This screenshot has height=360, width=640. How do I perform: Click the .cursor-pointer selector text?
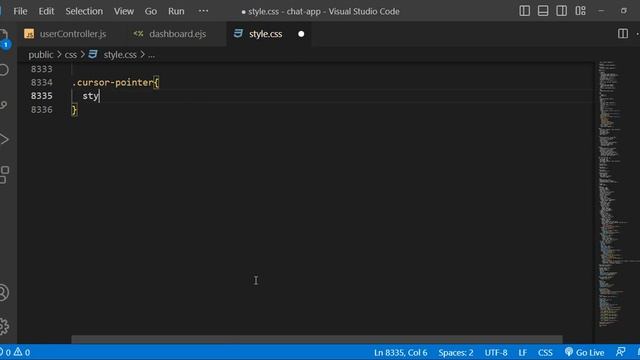(113, 82)
